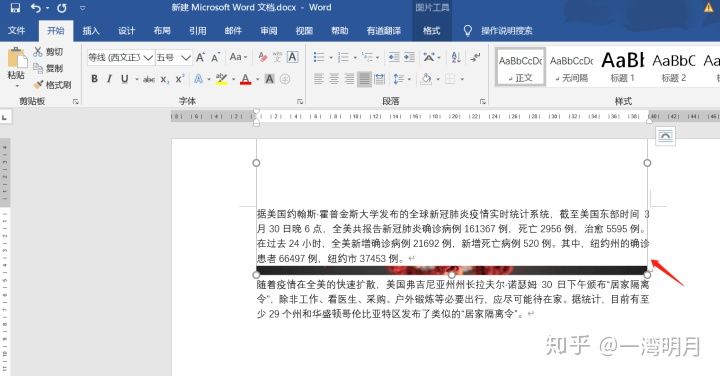Select the 无间隔 style
This screenshot has width=720, height=376.
(x=572, y=67)
